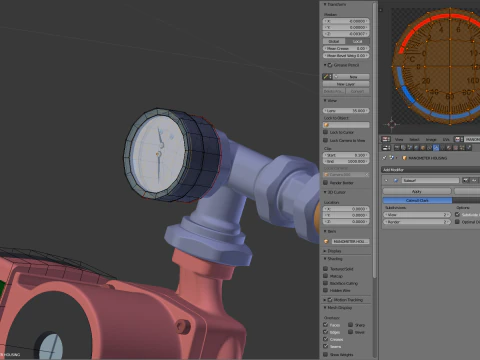Switch Transform orientation to Local
Viewport: 480px width, 360px height.
pos(357,41)
